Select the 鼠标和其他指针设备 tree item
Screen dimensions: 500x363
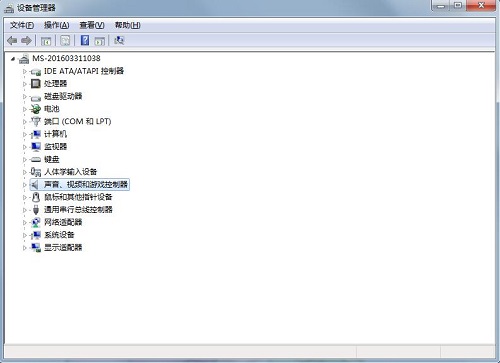[x=78, y=197]
